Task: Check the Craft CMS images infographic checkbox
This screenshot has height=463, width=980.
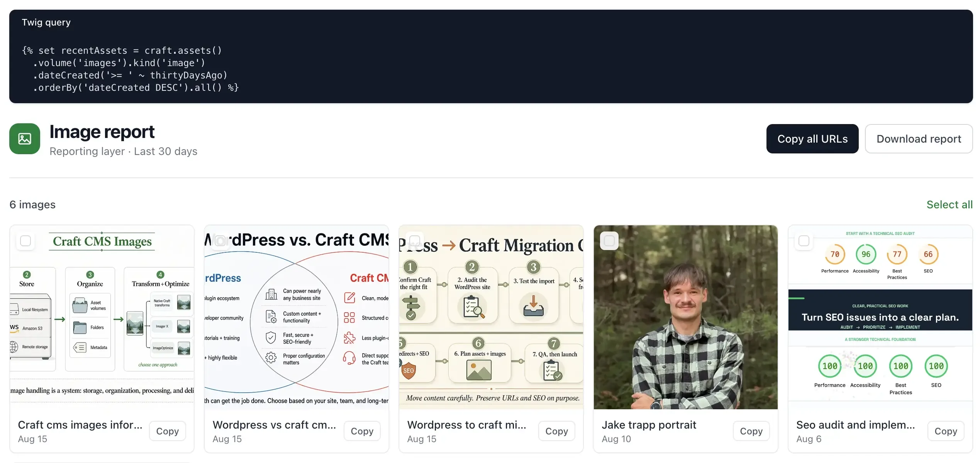Action: [x=25, y=241]
